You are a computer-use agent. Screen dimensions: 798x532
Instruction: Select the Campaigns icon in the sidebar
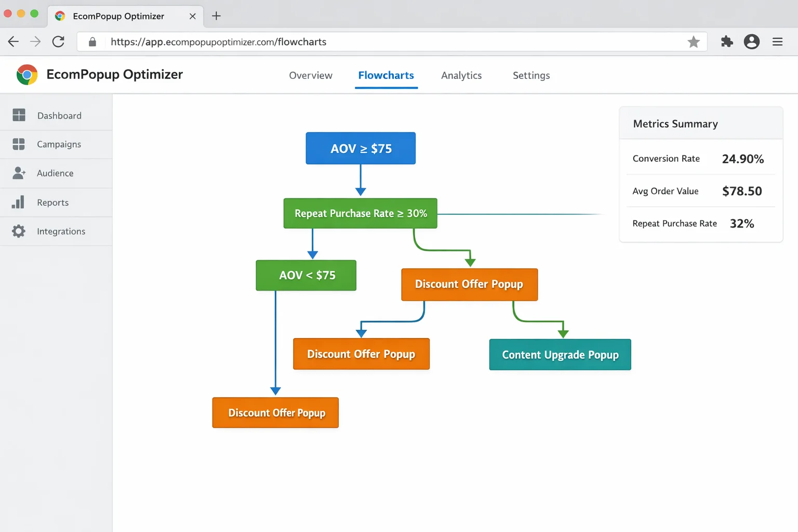(19, 144)
